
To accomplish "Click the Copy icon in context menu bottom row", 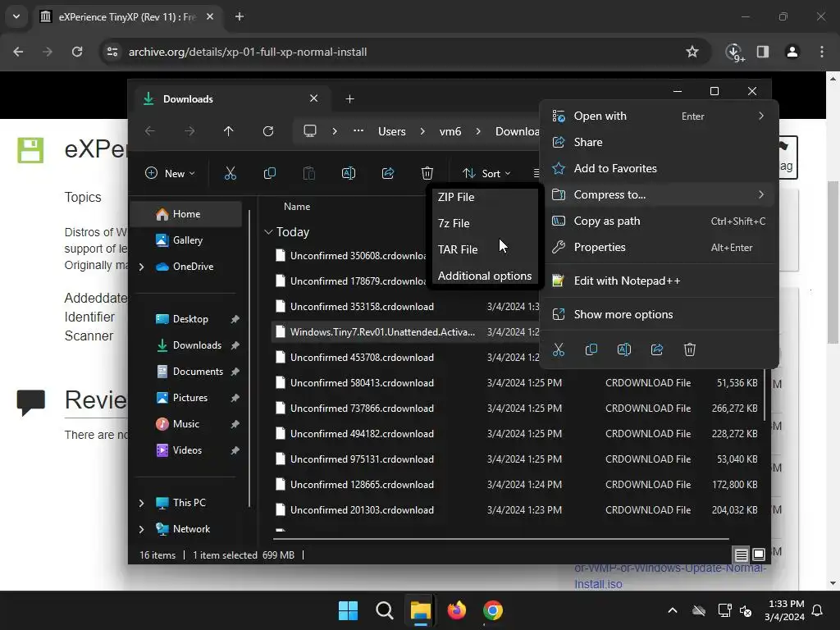I will pyautogui.click(x=591, y=349).
